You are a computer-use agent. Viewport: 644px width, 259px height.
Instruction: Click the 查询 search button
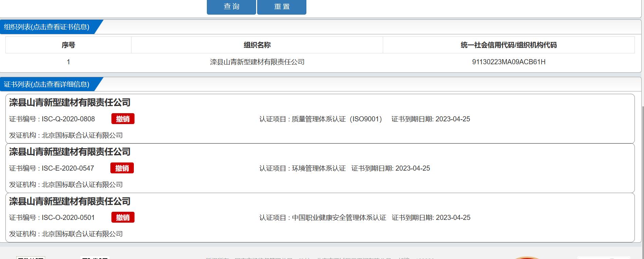[231, 7]
